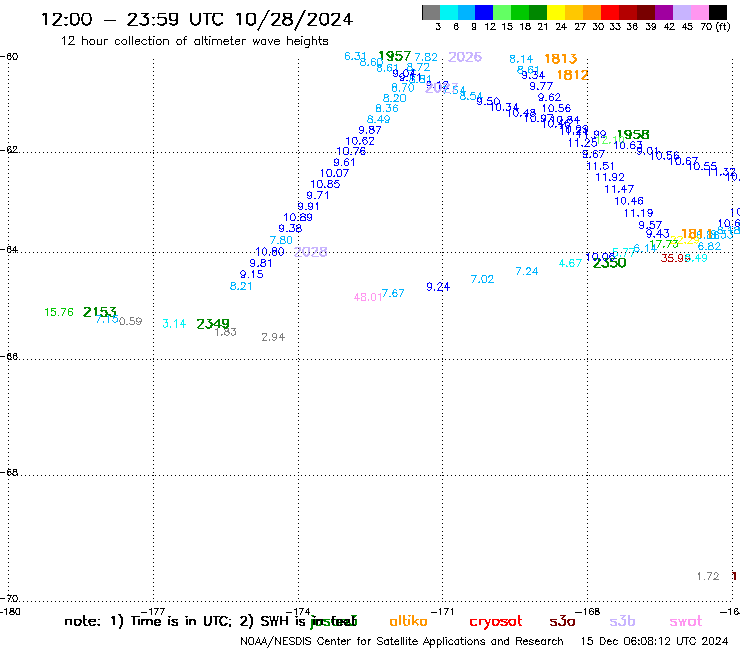This screenshot has width=740, height=650.
Task: Click the lavender pass time label 2026
Action: point(465,57)
